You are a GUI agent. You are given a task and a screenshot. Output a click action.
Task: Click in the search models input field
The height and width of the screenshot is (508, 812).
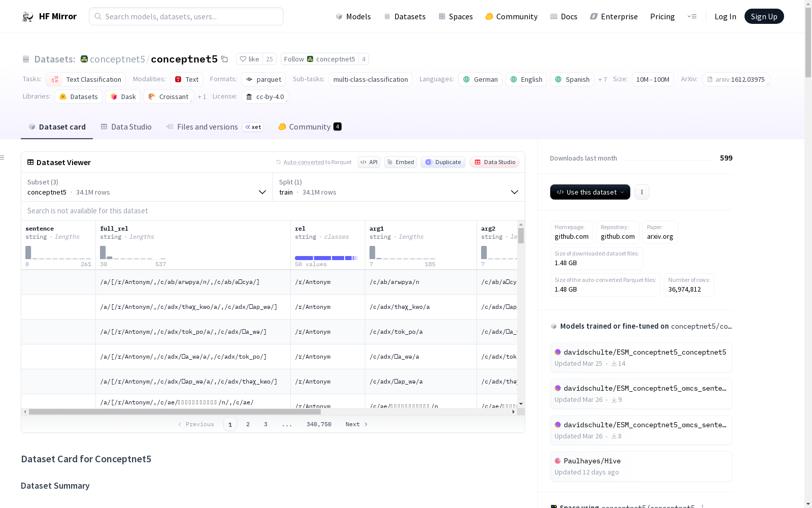(186, 16)
